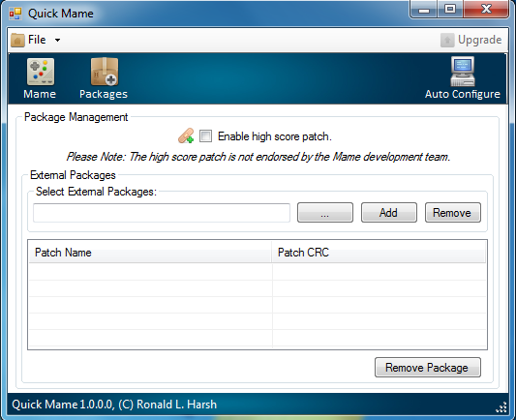Open the Mame gamepad icon section
Screen dimensions: 516x420
tap(41, 72)
